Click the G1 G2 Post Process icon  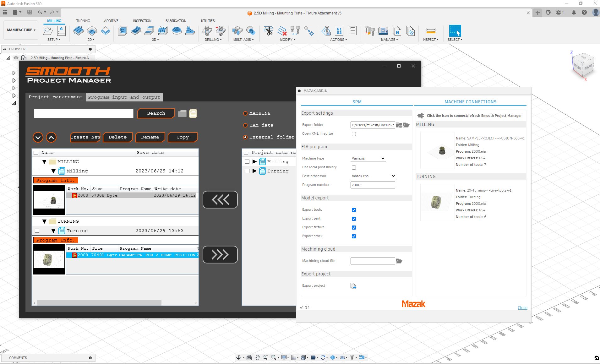339,31
